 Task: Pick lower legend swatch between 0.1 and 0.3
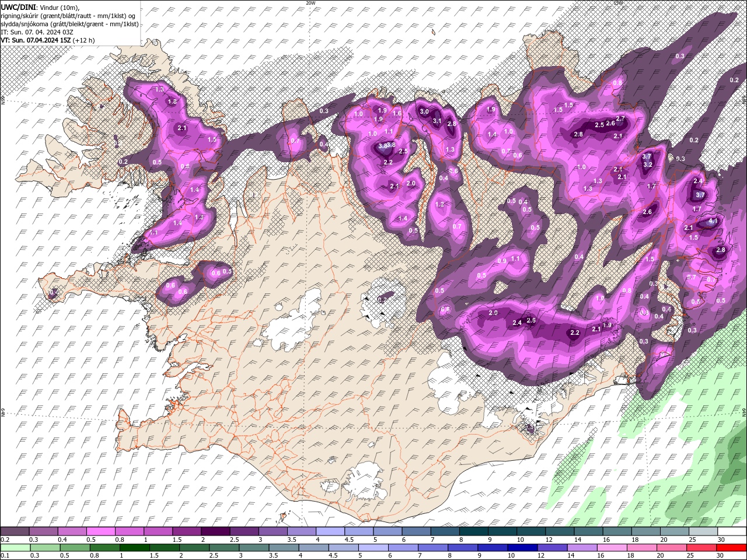[15, 548]
